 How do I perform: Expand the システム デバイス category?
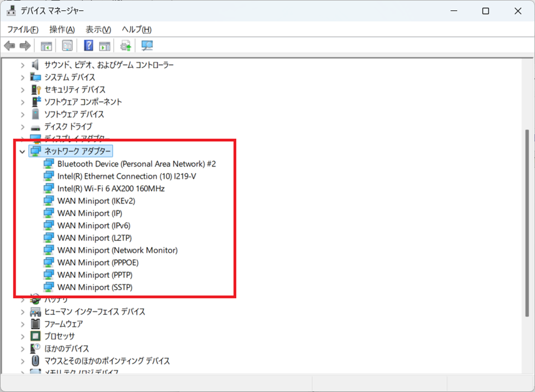[22, 77]
